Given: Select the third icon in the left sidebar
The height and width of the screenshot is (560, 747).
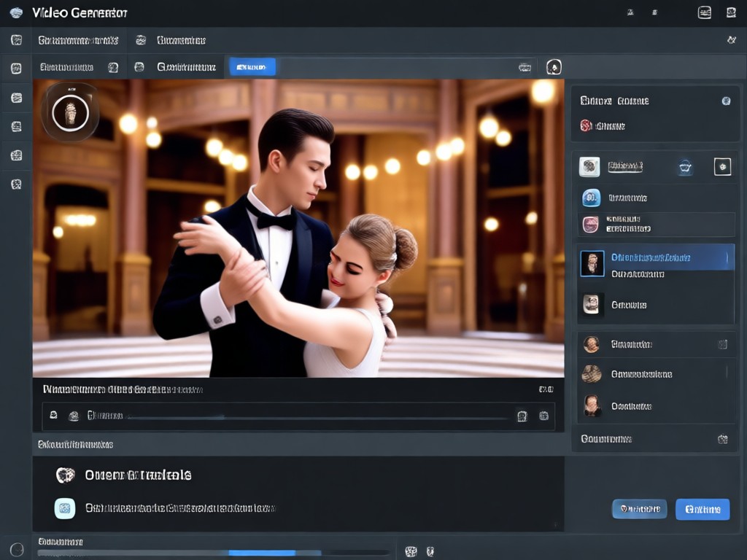Looking at the screenshot, I should click(16, 98).
